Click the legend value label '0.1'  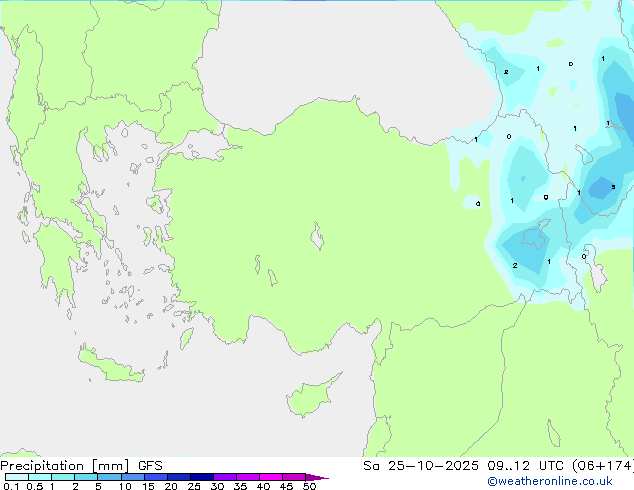click(11, 486)
